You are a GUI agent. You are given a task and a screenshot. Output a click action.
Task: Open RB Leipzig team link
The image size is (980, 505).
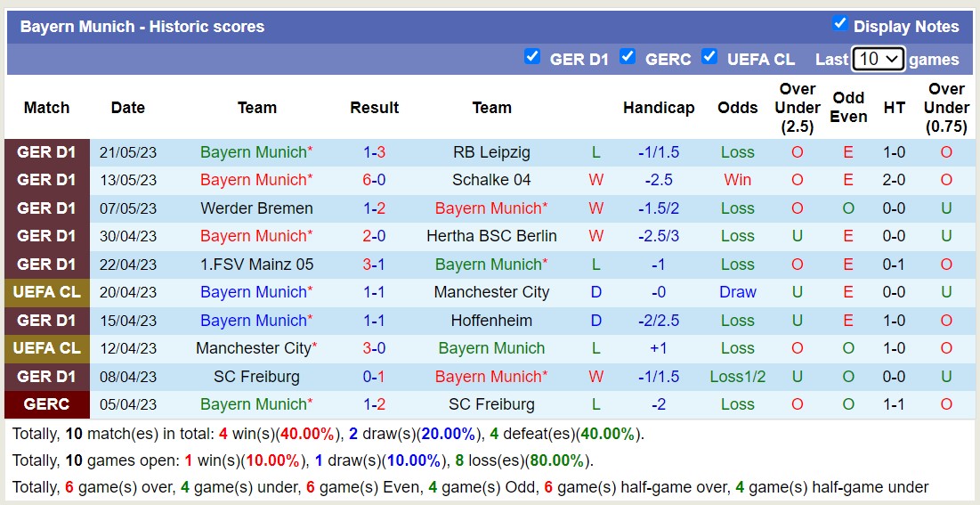coord(492,152)
